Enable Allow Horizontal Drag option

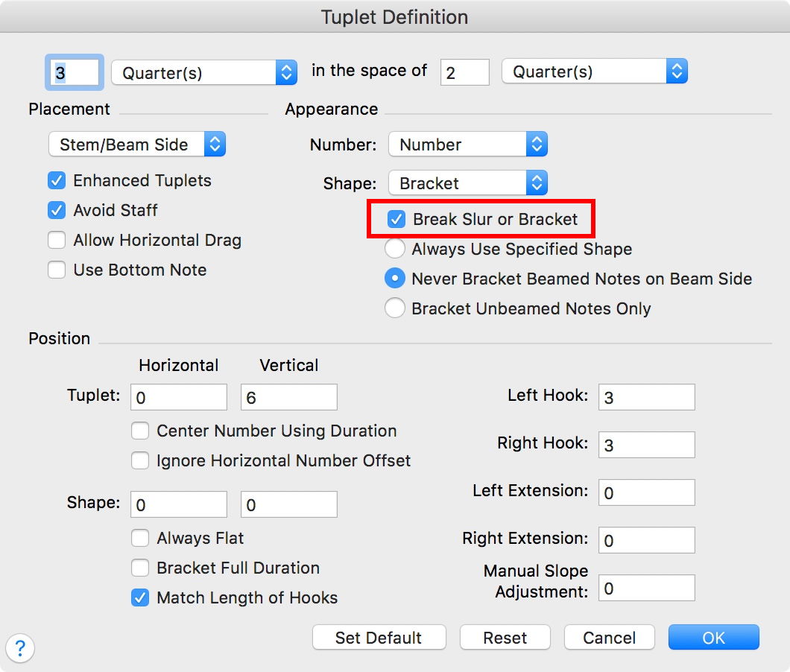[57, 241]
